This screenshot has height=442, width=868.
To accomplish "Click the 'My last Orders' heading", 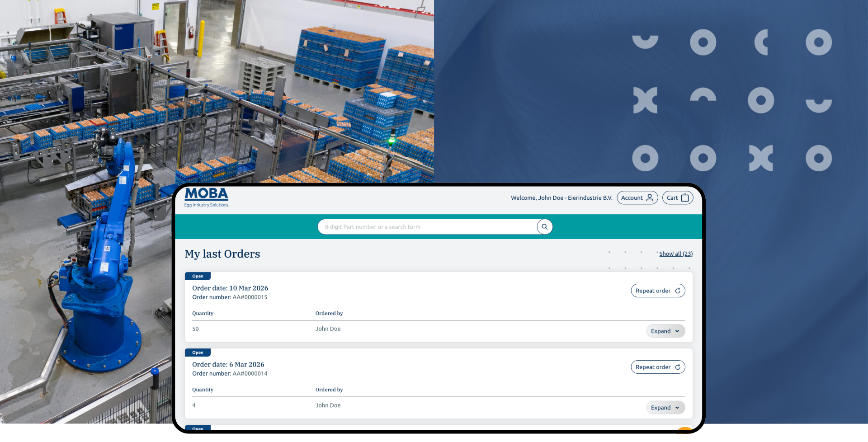I will 222,254.
